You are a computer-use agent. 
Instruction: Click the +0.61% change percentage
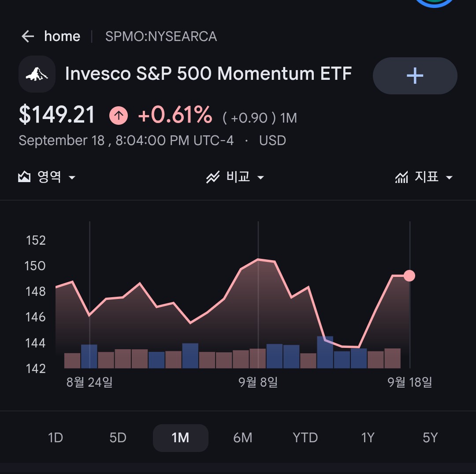coord(175,115)
